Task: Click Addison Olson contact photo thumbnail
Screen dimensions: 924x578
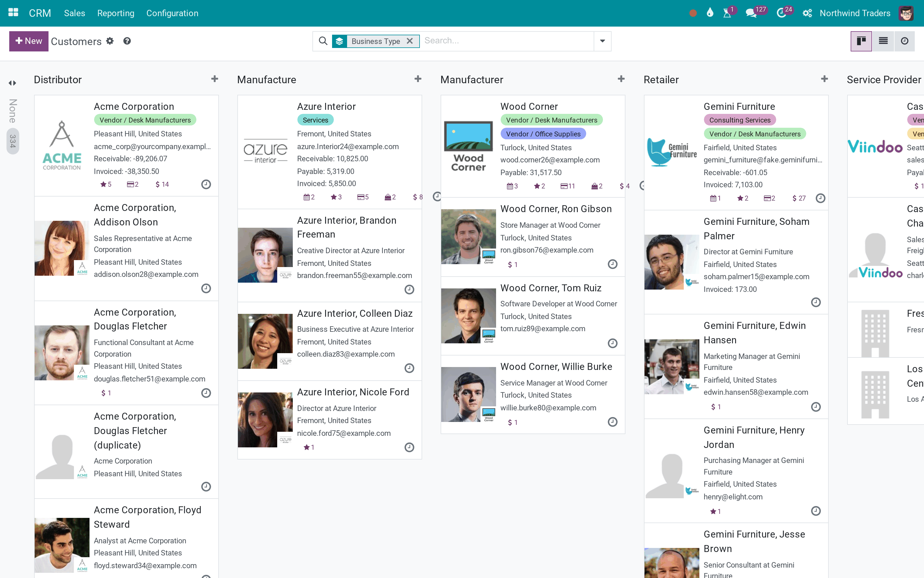Action: pos(62,248)
